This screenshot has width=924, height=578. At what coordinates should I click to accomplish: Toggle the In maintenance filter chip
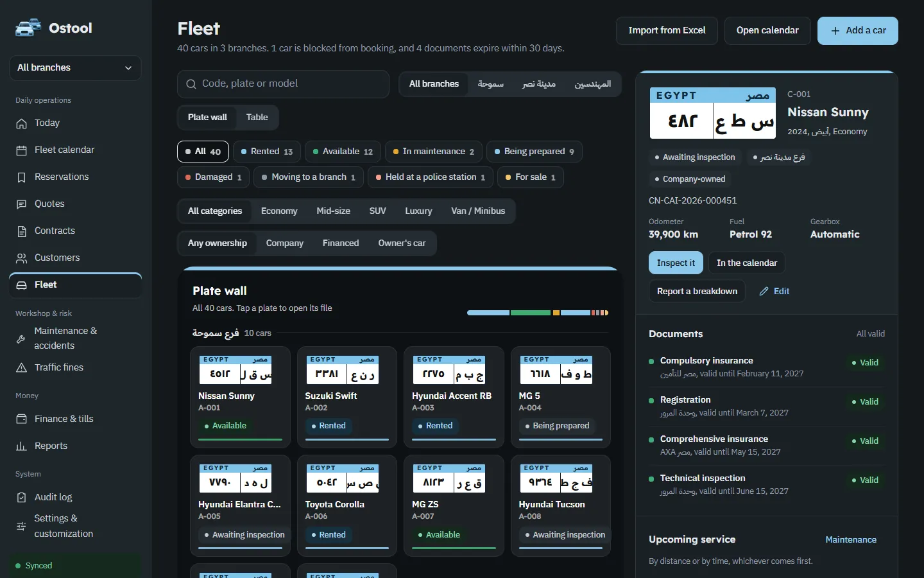coord(434,152)
